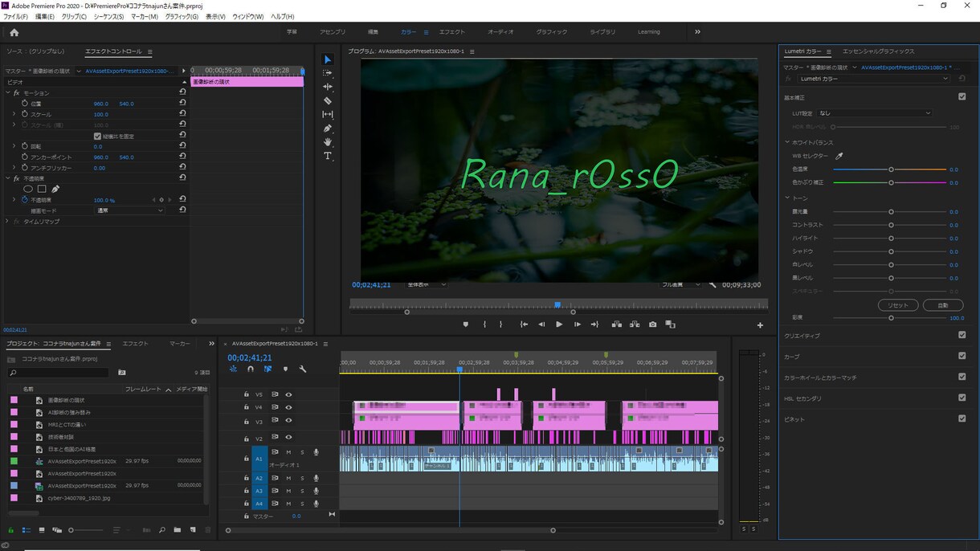This screenshot has width=980, height=551.
Task: Open the button editor plus in monitor
Action: 760,325
